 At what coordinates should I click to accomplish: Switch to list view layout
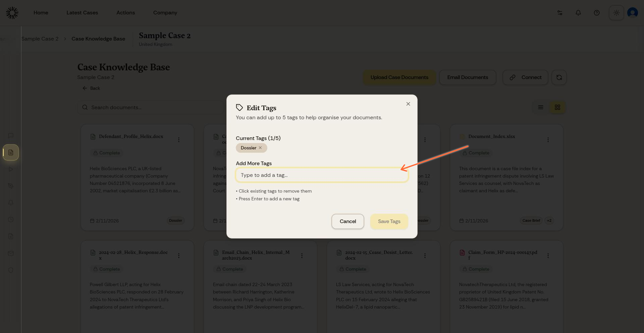pos(540,107)
